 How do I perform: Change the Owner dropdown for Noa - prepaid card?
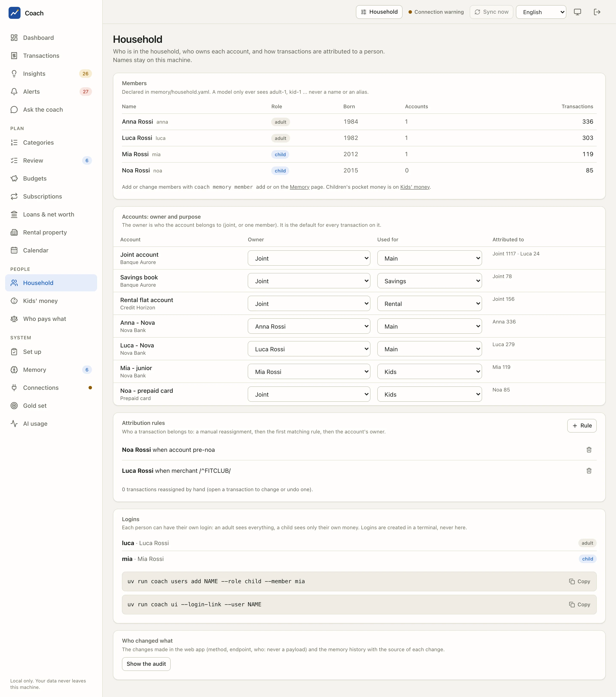(x=309, y=394)
